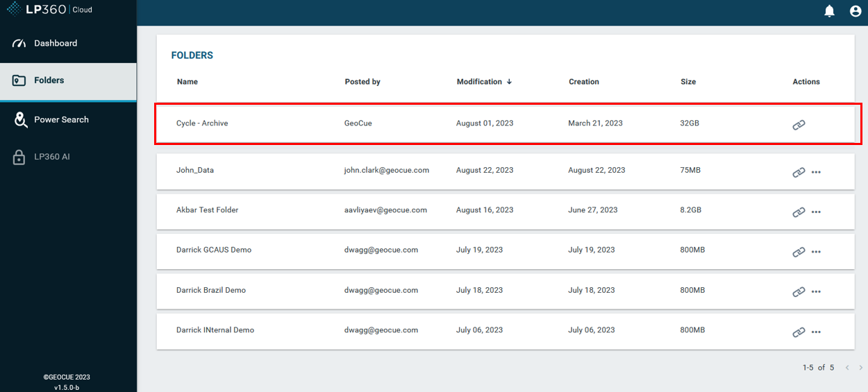This screenshot has height=392, width=868.
Task: Select LP360 AI in the sidebar
Action: 68,157
